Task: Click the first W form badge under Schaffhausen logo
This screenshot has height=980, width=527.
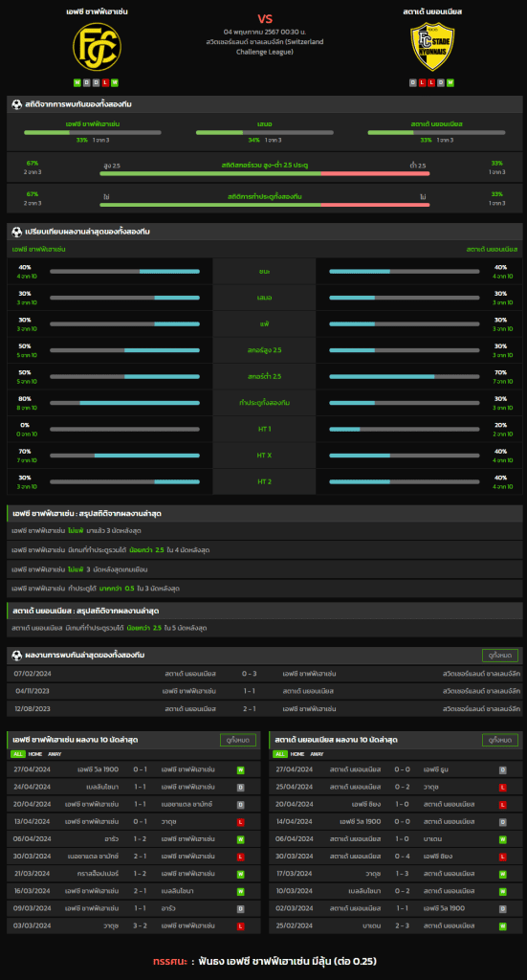Action: [77, 82]
